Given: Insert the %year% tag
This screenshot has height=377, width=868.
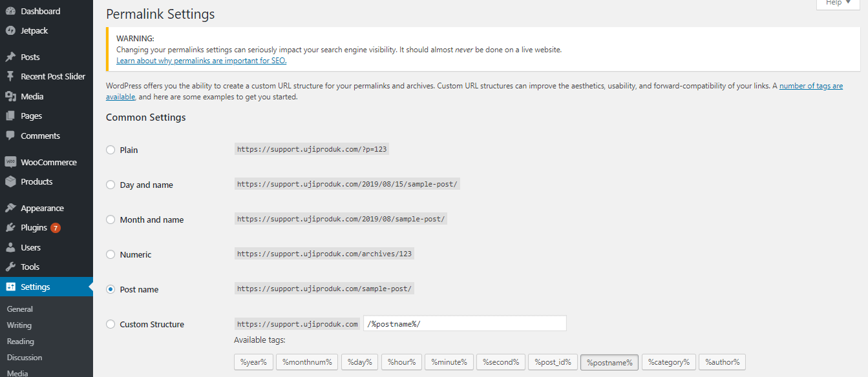Looking at the screenshot, I should coord(254,362).
